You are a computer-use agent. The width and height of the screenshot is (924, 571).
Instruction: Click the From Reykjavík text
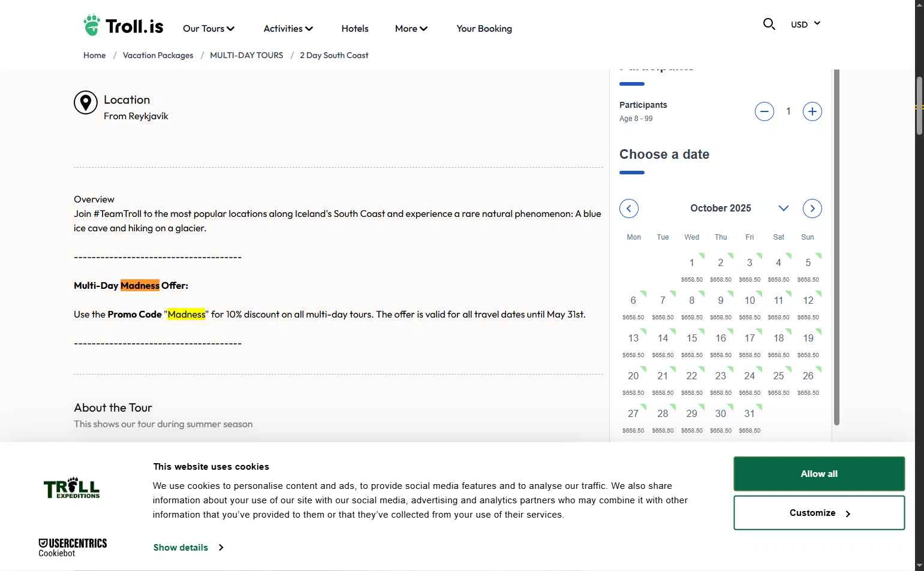pyautogui.click(x=136, y=116)
